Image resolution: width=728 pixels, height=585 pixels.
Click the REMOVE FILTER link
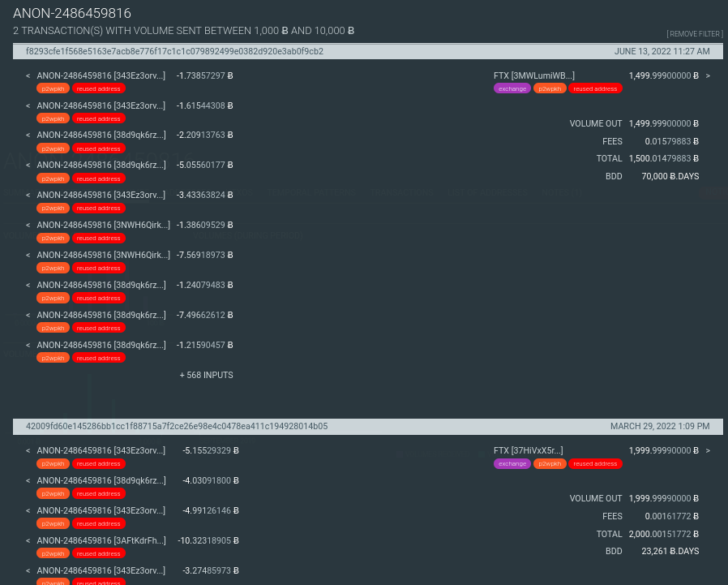point(695,34)
